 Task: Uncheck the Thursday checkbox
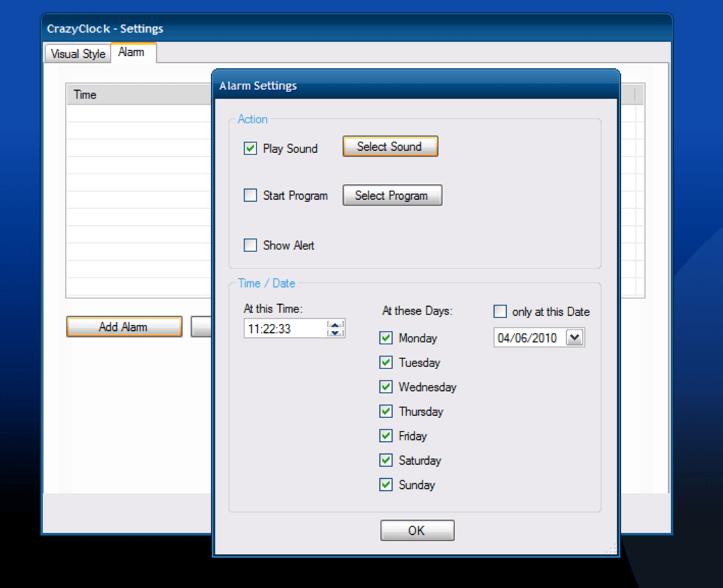point(386,412)
